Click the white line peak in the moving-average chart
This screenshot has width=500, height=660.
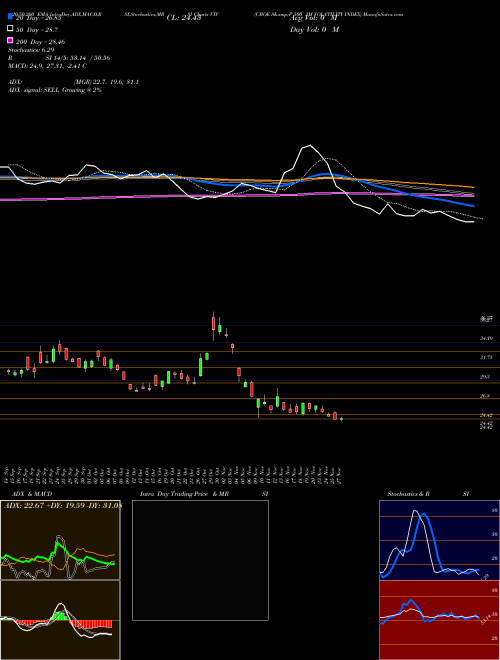[310, 146]
